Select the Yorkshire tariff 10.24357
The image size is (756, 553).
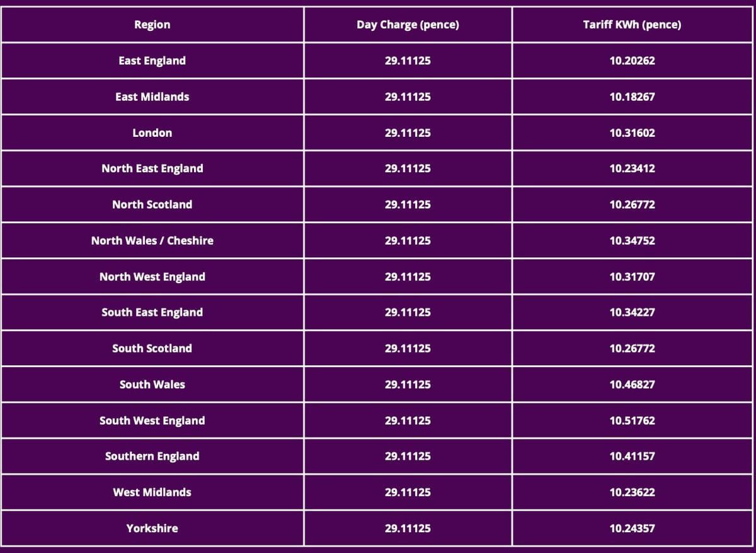tap(632, 528)
